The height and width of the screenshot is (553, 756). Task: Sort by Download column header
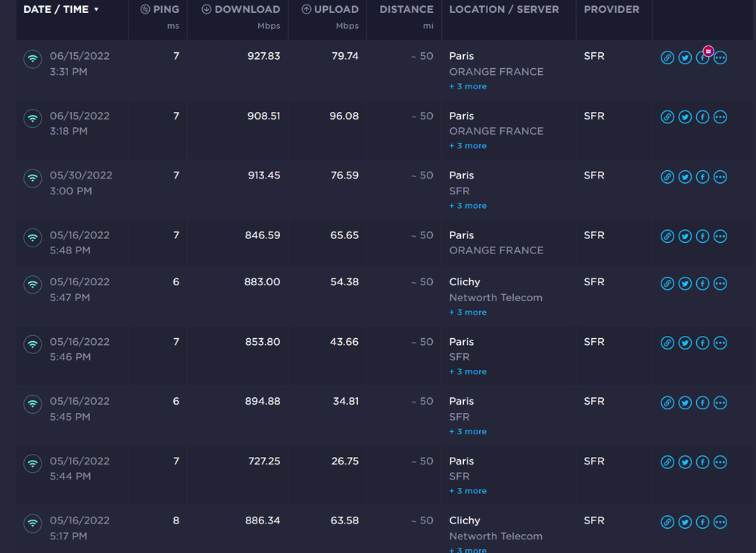[x=241, y=10]
